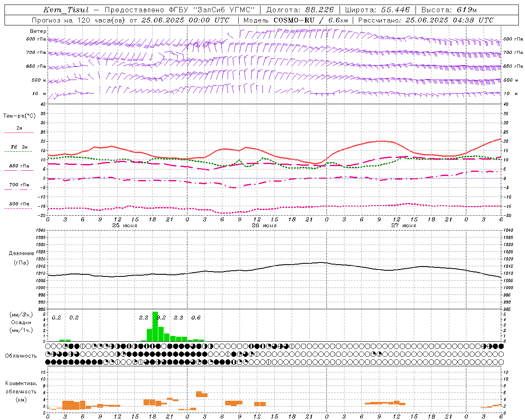Select the 700 гПа temperature legend entry

pos(19,185)
